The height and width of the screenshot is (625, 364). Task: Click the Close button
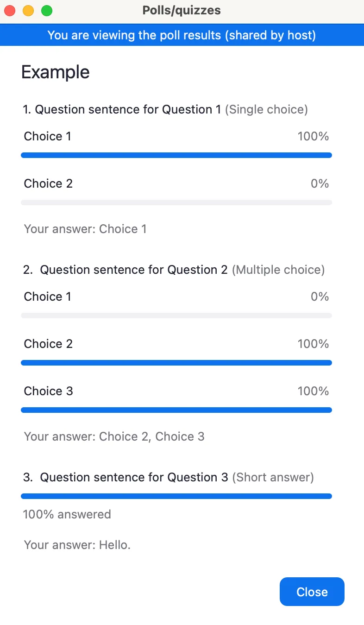(x=311, y=592)
